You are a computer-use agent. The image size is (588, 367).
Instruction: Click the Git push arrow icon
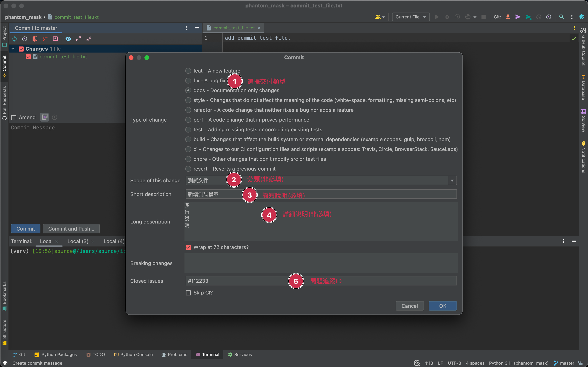pyautogui.click(x=528, y=17)
